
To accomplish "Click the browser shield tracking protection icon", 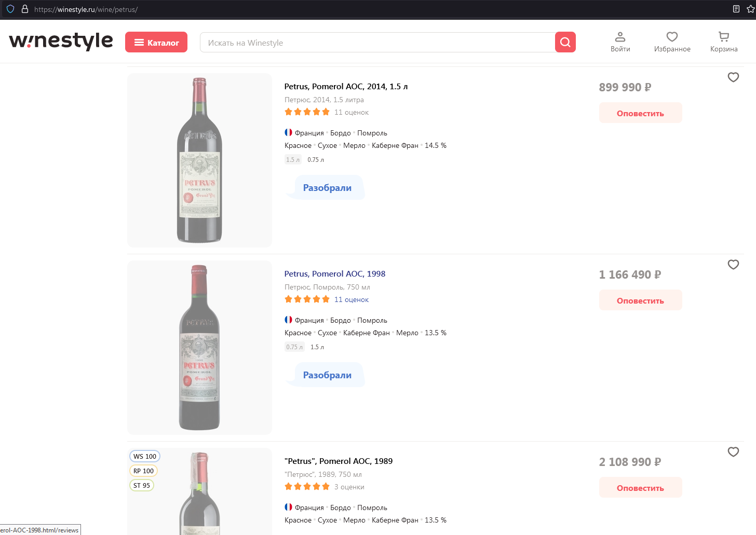I will click(x=10, y=9).
